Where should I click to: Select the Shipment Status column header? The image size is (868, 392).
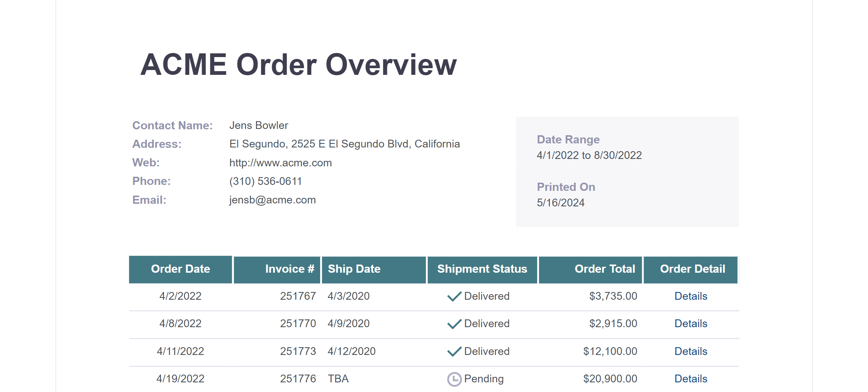click(x=482, y=269)
